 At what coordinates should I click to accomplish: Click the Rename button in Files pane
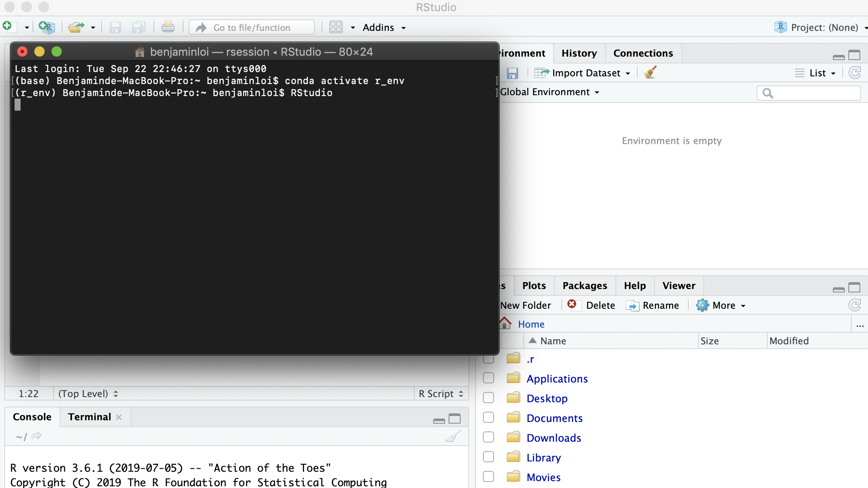[652, 305]
